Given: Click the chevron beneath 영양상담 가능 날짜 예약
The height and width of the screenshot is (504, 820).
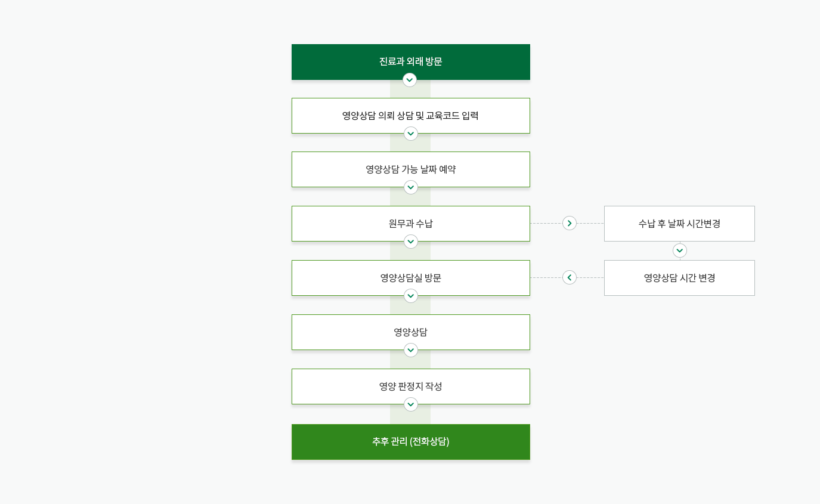Looking at the screenshot, I should pos(411,187).
